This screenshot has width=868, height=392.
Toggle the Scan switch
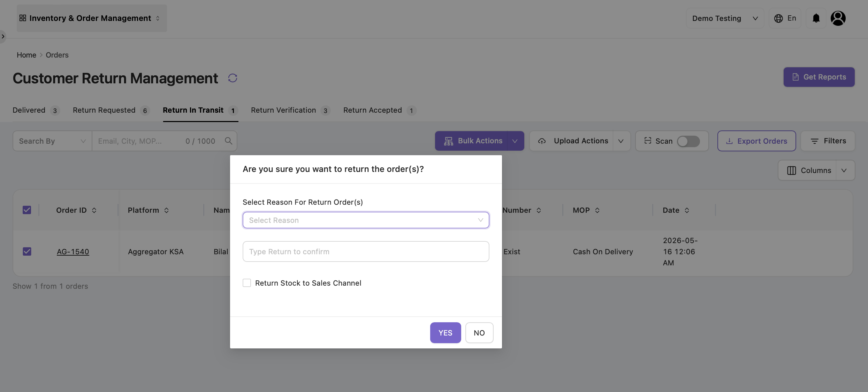(688, 141)
